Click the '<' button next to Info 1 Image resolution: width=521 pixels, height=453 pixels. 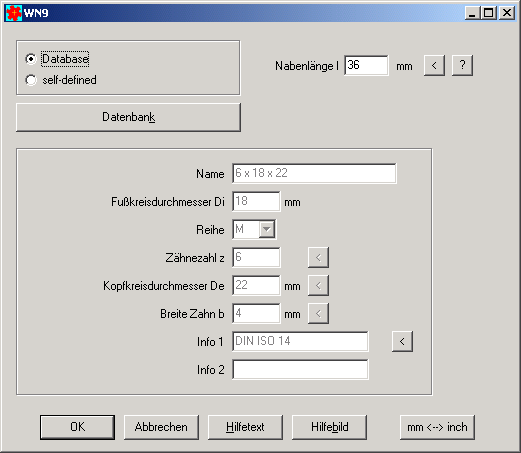pos(402,341)
